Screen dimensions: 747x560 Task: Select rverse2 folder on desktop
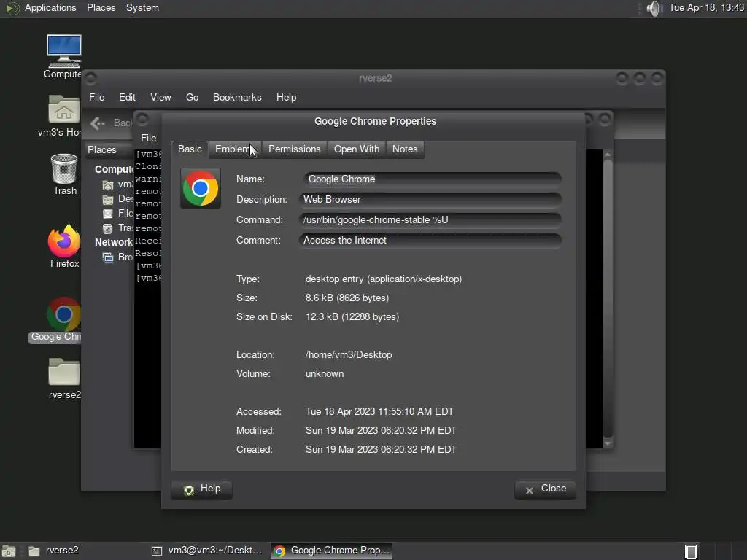[64, 371]
